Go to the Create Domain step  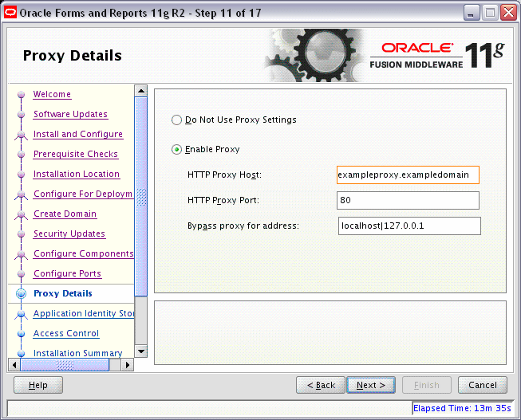pyautogui.click(x=65, y=214)
